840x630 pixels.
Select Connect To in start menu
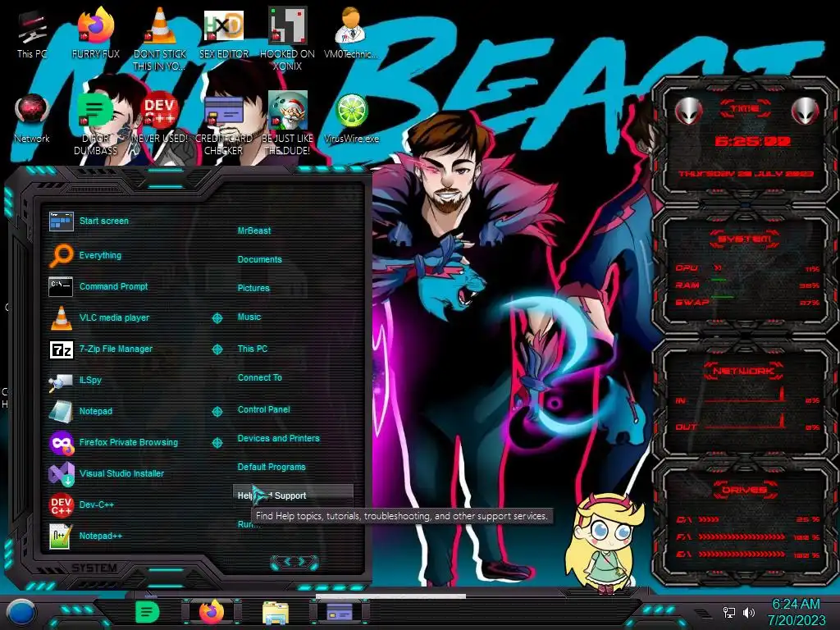pos(259,377)
